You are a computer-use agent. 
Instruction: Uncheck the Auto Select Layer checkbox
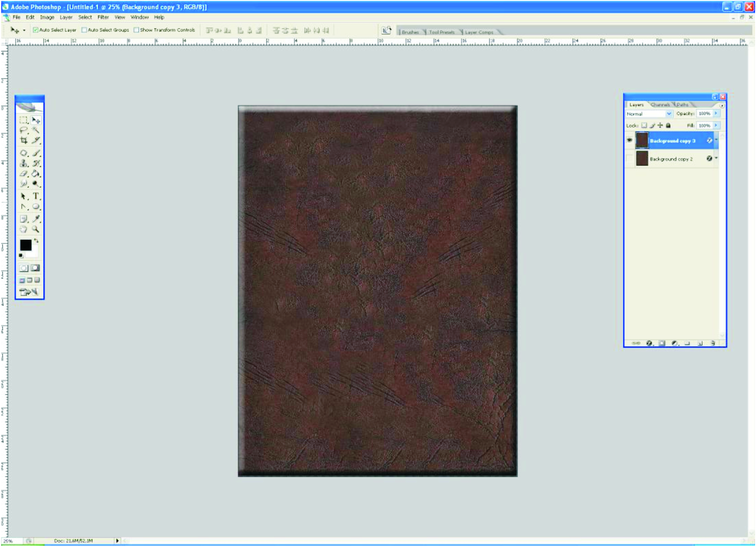coord(36,30)
